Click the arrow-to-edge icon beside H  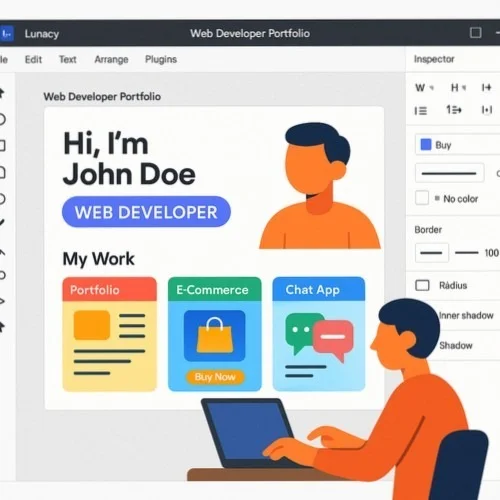coord(487,87)
